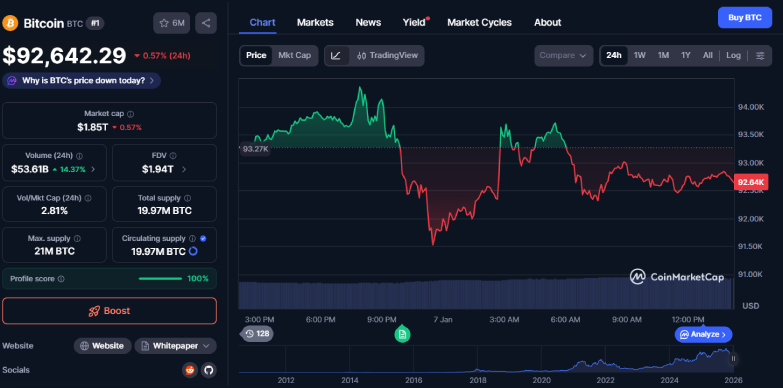Select the 1W time range
Image resolution: width=783 pixels, height=388 pixels.
(640, 55)
